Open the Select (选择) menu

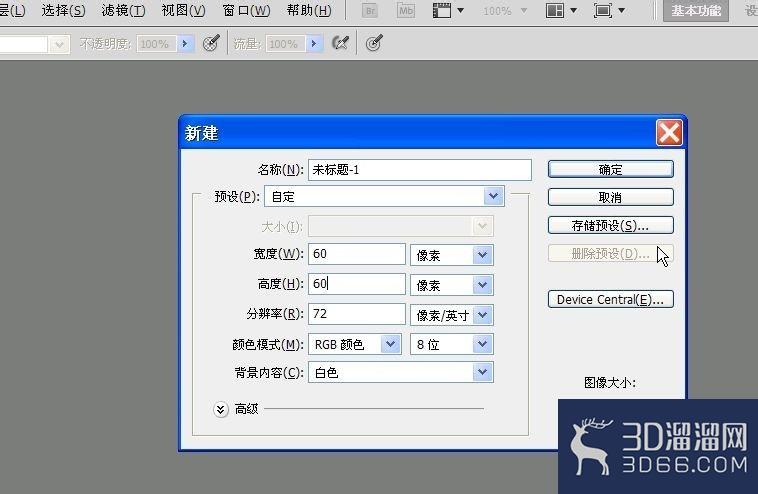63,10
